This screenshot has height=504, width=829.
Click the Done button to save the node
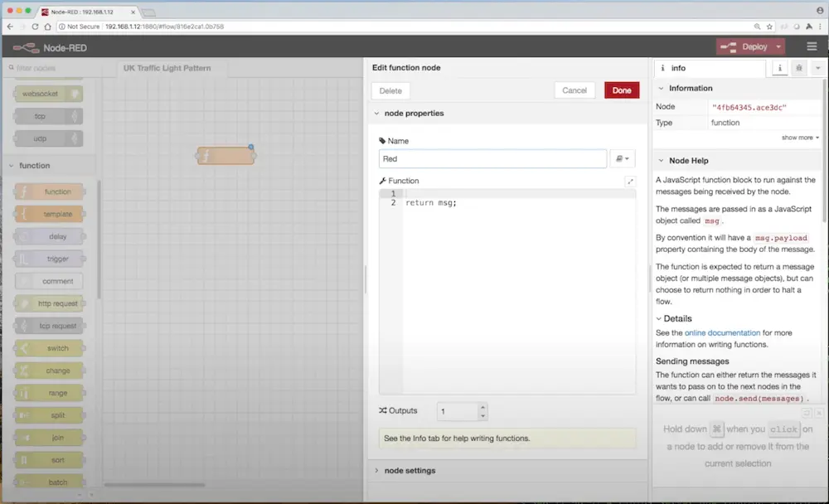point(621,90)
